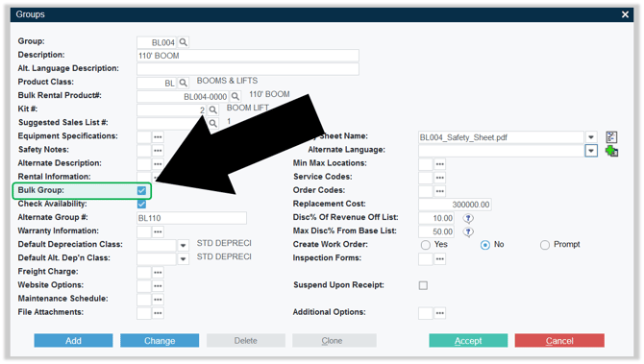Click the BOOMS & LIFTS class text
This screenshot has height=364, width=644.
[227, 81]
